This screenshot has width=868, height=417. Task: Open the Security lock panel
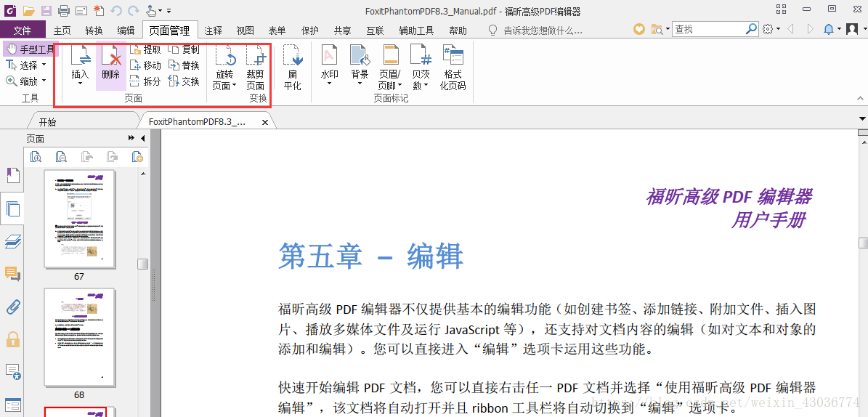[12, 339]
